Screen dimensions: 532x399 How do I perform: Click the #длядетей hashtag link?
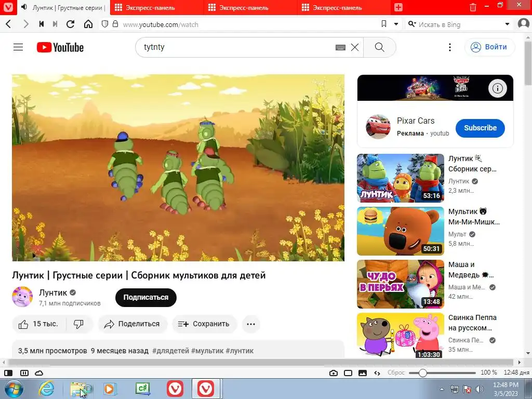tap(170, 351)
